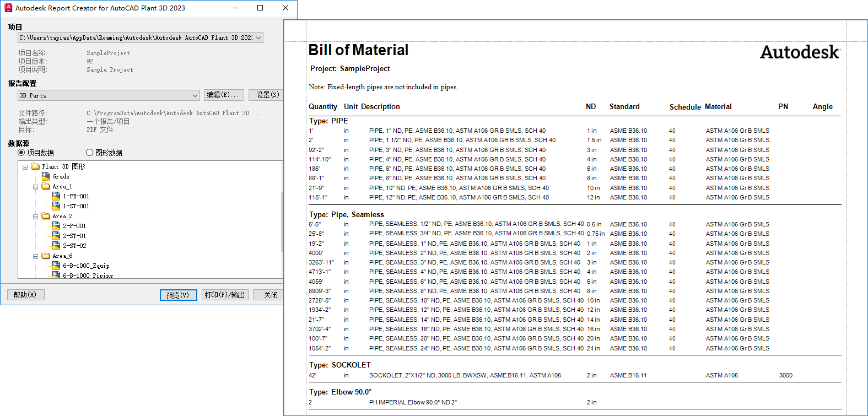This screenshot has height=416, width=868.
Task: Click the Autodesk logo in the report
Action: pyautogui.click(x=800, y=52)
